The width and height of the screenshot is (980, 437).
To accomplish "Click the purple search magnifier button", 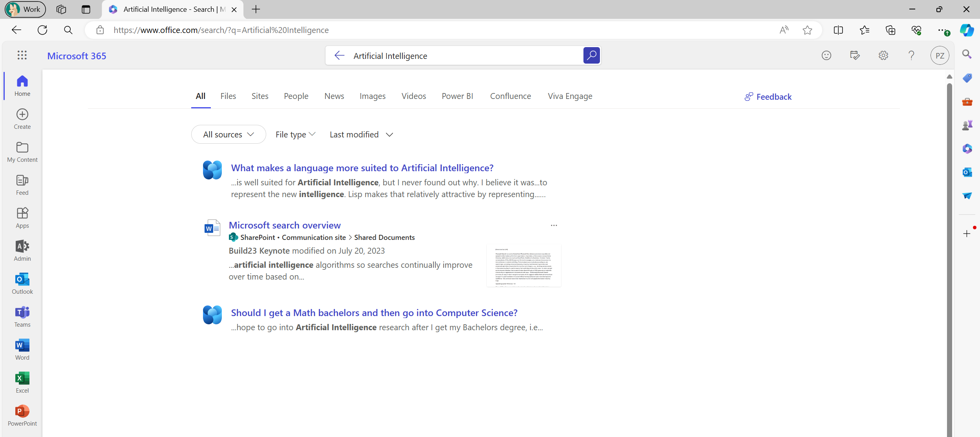I will point(591,55).
